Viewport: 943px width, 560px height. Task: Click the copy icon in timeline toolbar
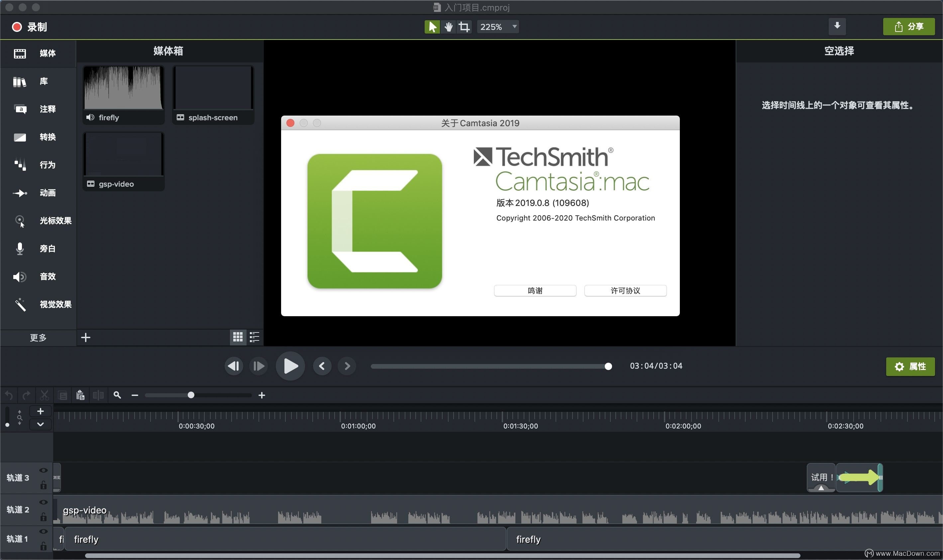[63, 395]
